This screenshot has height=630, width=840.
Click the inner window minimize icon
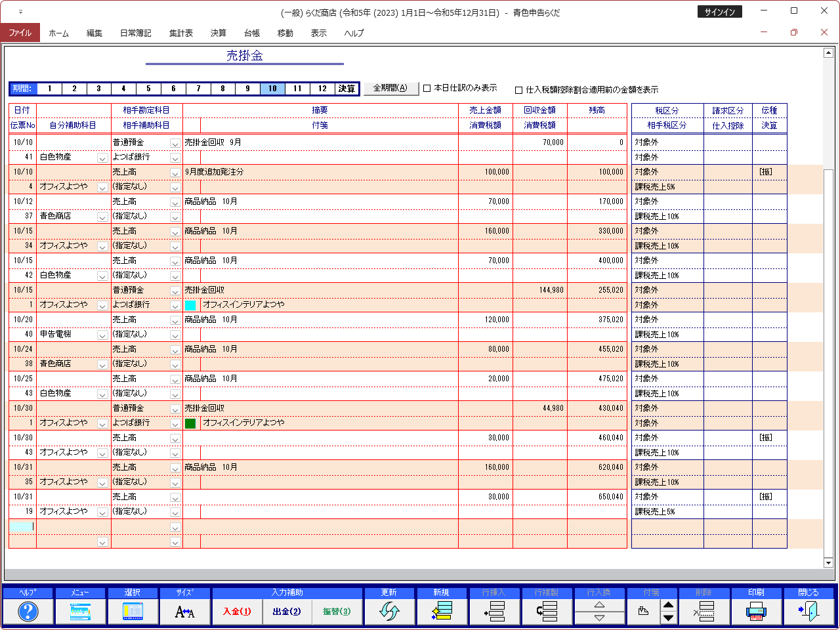coord(764,32)
